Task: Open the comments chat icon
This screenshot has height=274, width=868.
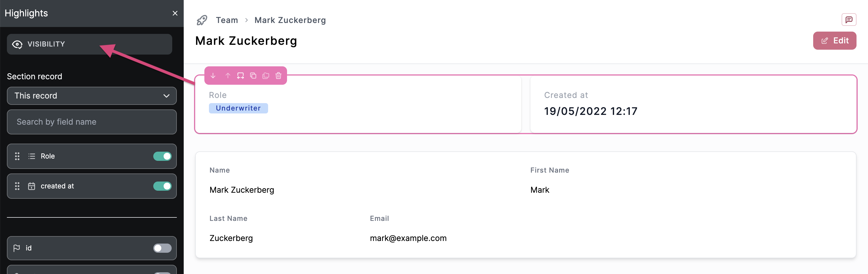Action: (848, 20)
